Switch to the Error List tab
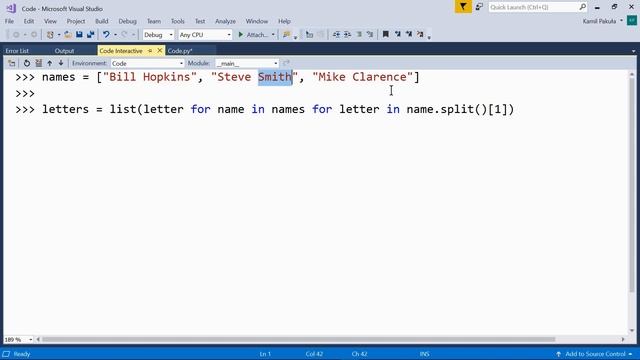The width and height of the screenshot is (640, 360). click(17, 51)
